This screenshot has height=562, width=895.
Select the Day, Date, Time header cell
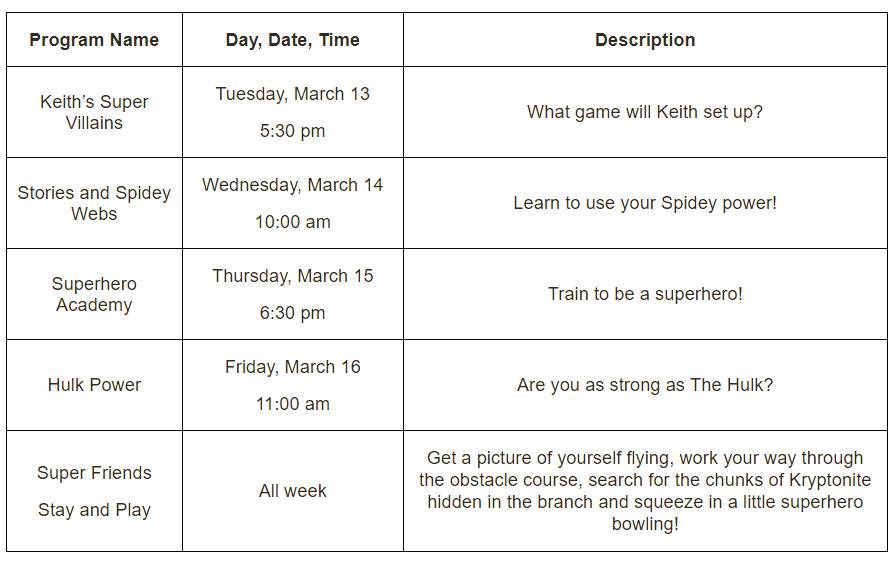pos(292,40)
